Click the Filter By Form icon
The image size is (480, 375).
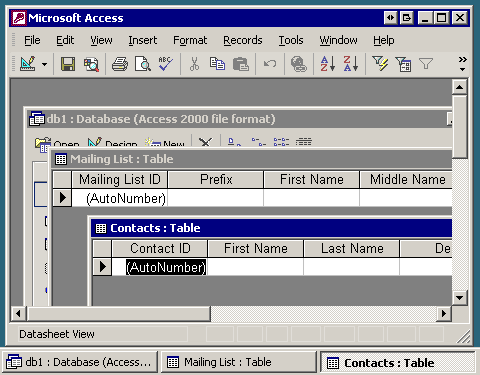(403, 64)
